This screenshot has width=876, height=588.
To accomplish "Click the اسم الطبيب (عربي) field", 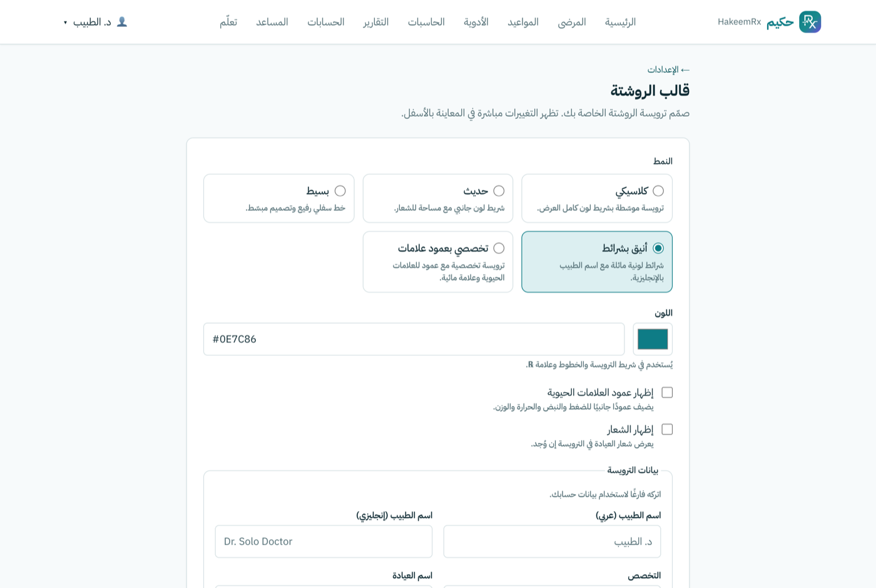I will click(x=552, y=541).
